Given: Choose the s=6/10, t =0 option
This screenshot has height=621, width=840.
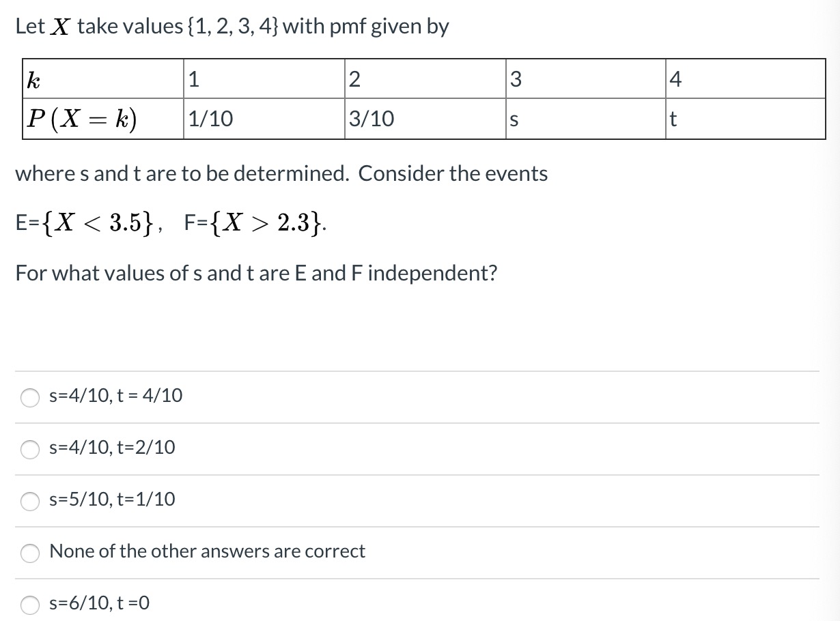Looking at the screenshot, I should click(31, 605).
